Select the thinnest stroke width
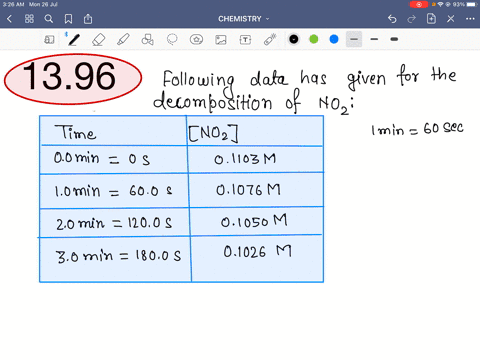This screenshot has width=480, height=360. tap(354, 39)
